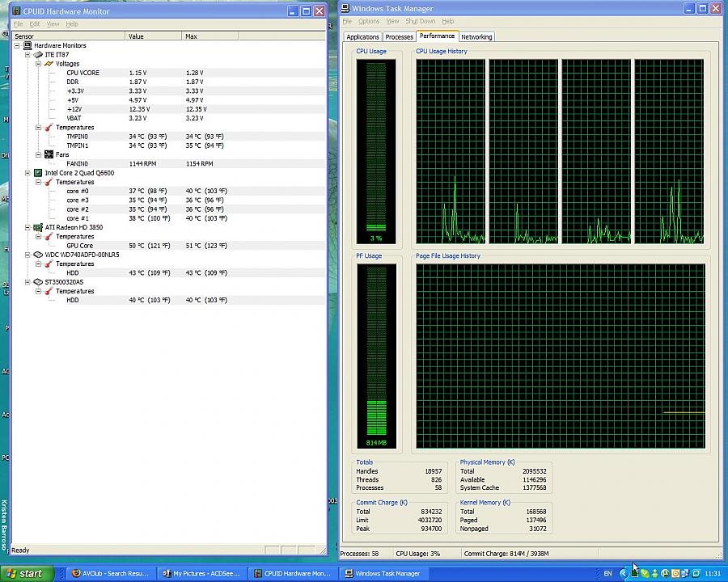Click the Intel Core 2 Quad Q6600 processor icon
The image size is (728, 582).
click(x=38, y=173)
